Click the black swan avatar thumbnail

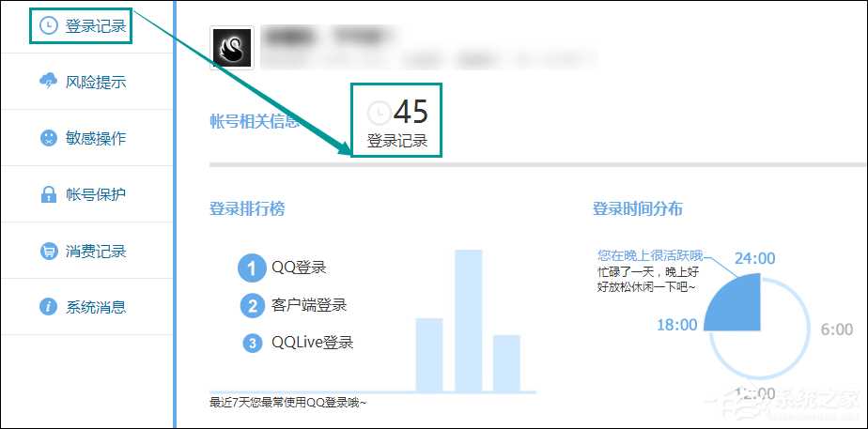pyautogui.click(x=233, y=48)
